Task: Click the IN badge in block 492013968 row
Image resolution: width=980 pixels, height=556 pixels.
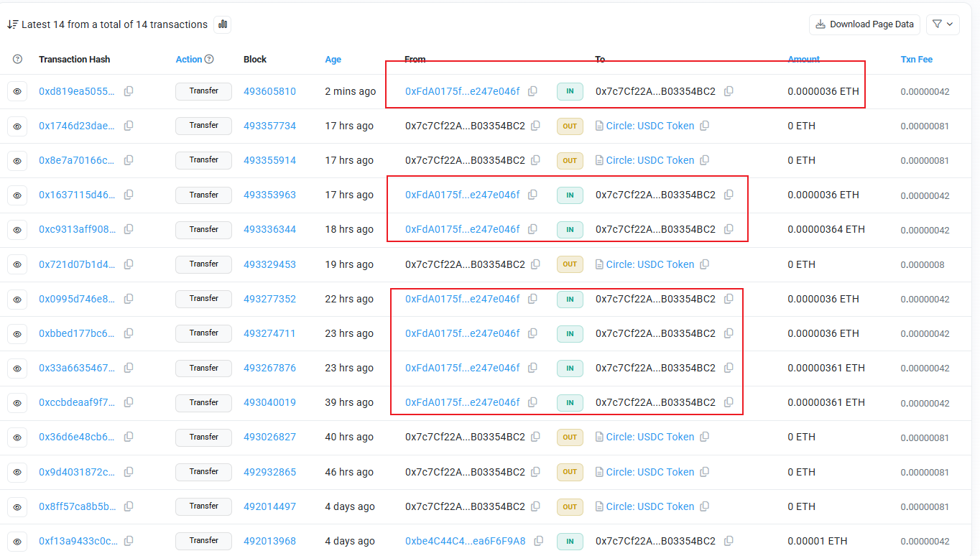Action: 570,541
